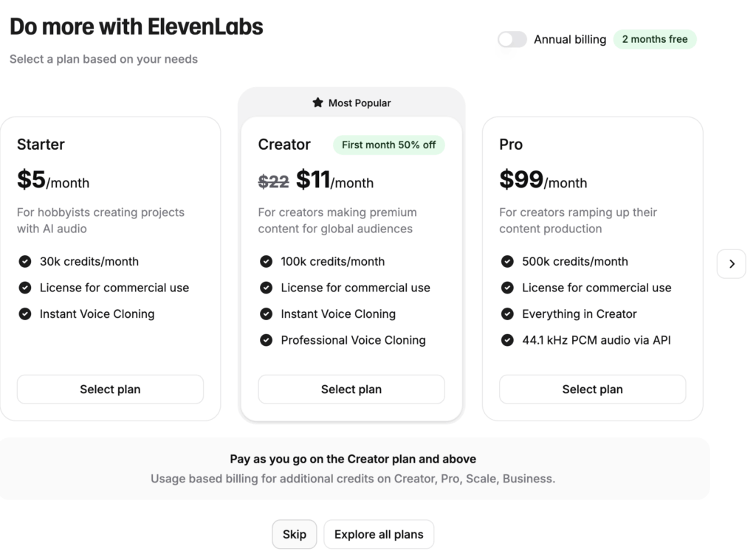Click checkmark icon beside Professional Voice Cloning
The height and width of the screenshot is (554, 756).
tap(267, 340)
